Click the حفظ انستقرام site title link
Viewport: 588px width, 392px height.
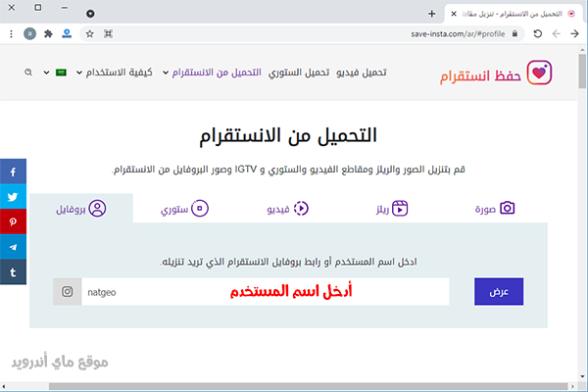tap(480, 75)
